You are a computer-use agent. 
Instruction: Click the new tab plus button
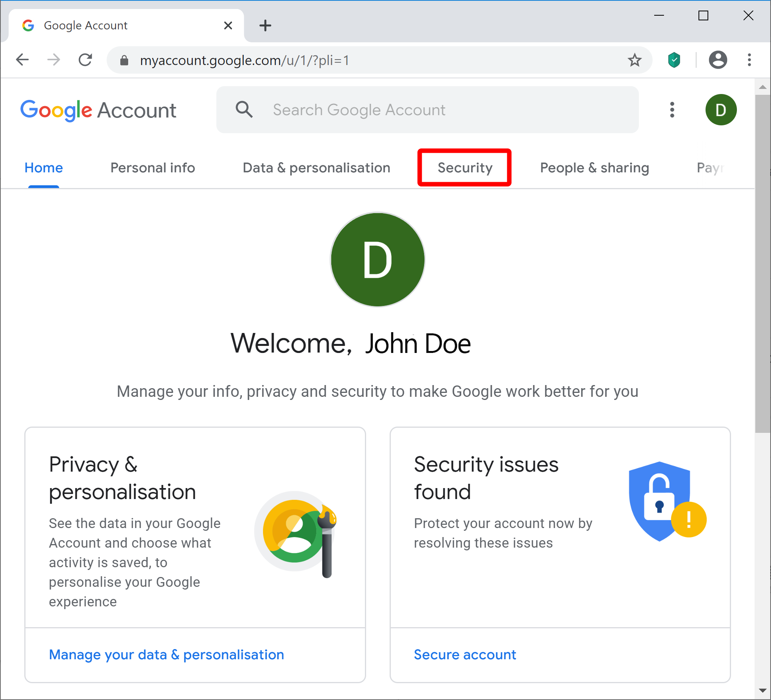pyautogui.click(x=265, y=25)
